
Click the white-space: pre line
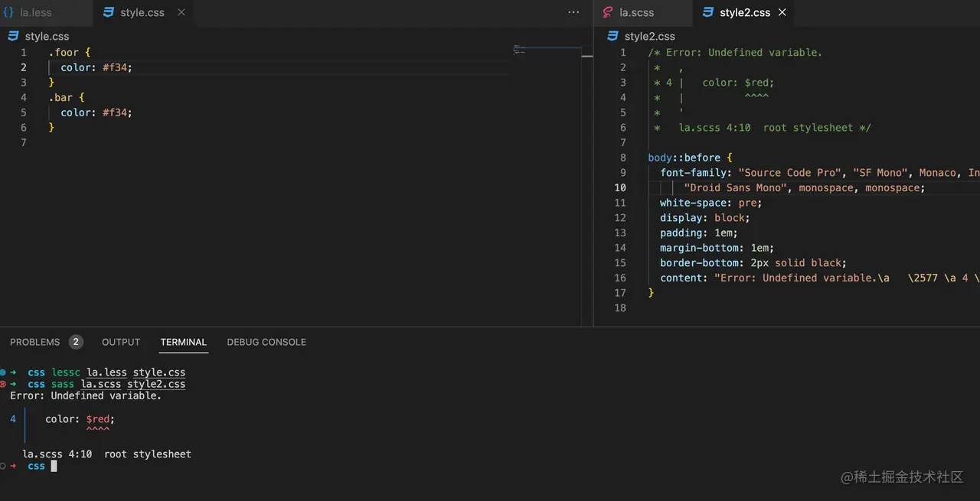point(710,203)
